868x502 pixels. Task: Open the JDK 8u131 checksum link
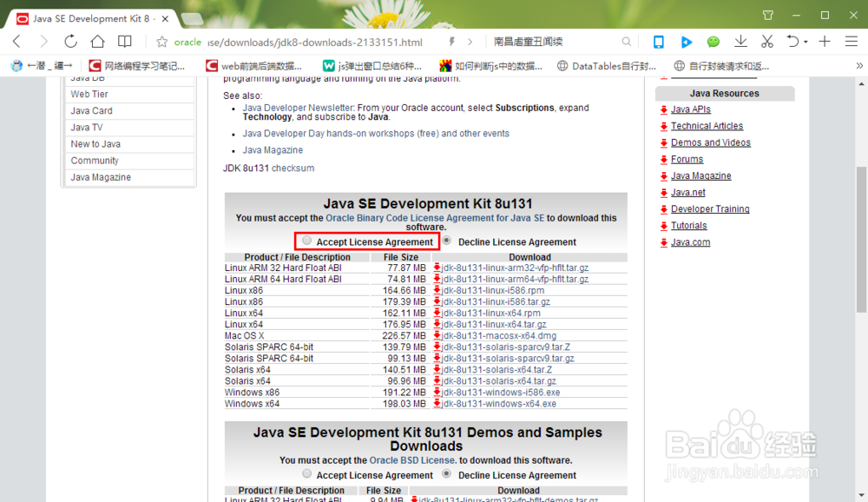pos(293,168)
